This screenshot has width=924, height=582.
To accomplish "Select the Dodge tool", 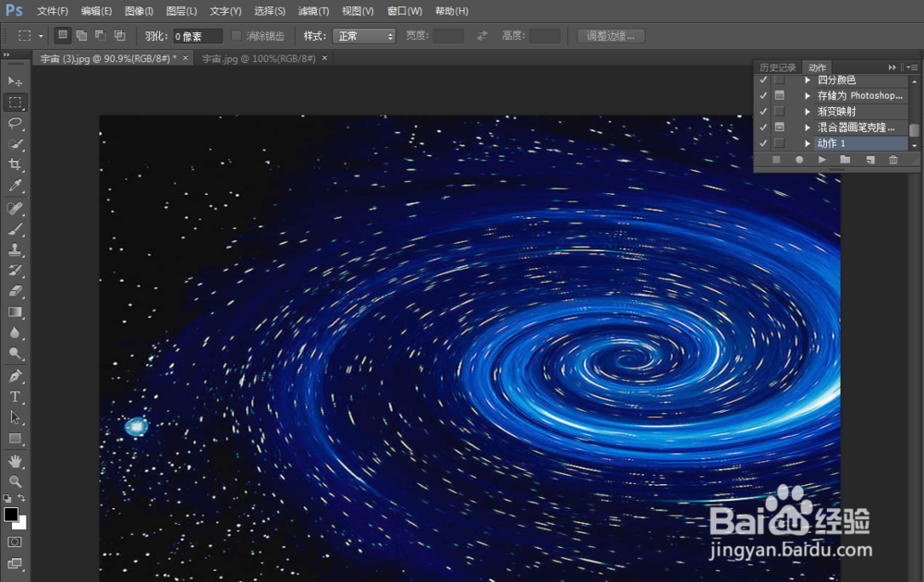I will click(x=15, y=354).
